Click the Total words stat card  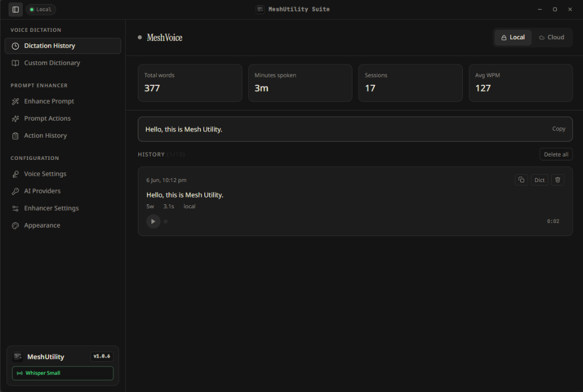(x=190, y=83)
